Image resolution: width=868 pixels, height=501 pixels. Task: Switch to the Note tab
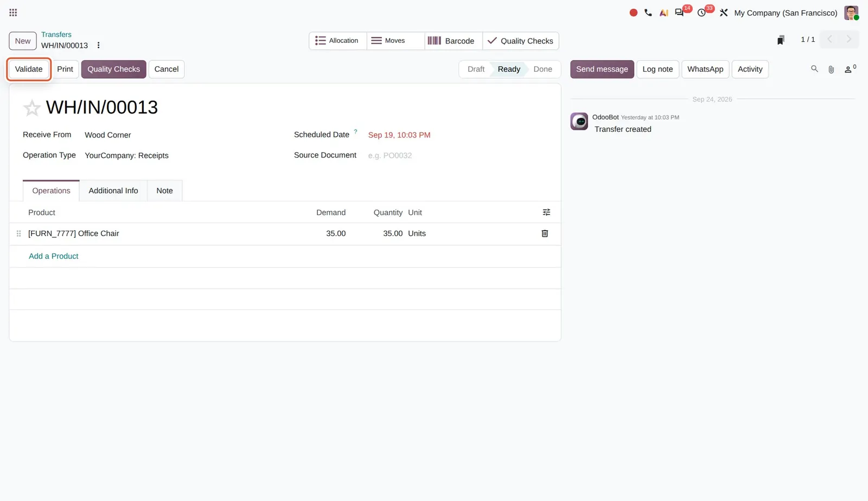tap(164, 191)
